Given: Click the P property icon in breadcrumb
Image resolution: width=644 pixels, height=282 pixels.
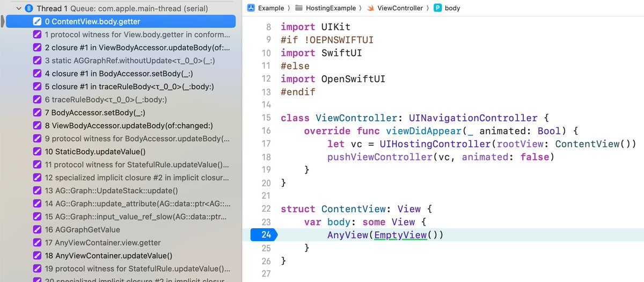Looking at the screenshot, I should click(438, 8).
